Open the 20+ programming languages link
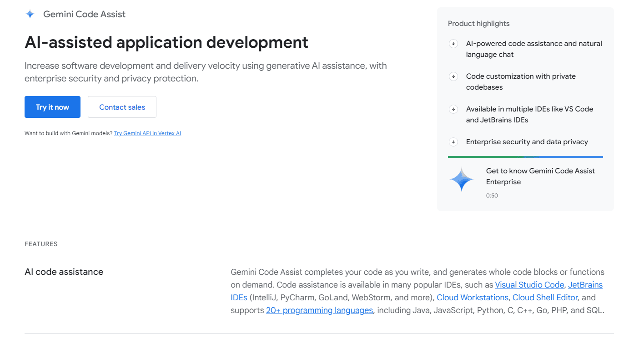The width and height of the screenshot is (644, 344). [x=319, y=310]
